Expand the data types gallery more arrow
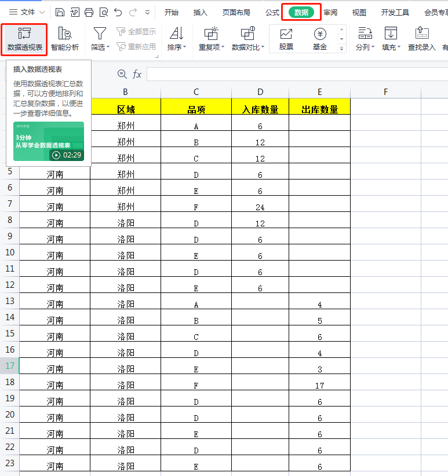 coord(342,49)
